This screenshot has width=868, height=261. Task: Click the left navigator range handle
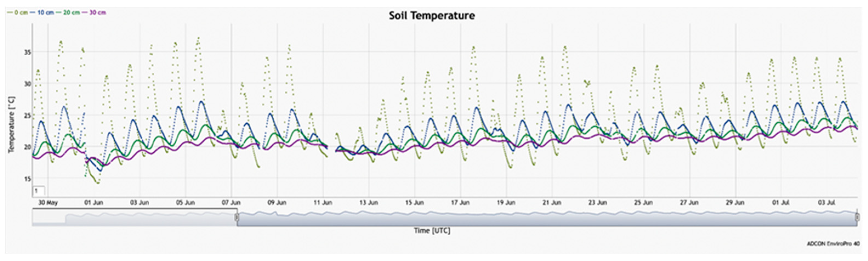point(237,217)
